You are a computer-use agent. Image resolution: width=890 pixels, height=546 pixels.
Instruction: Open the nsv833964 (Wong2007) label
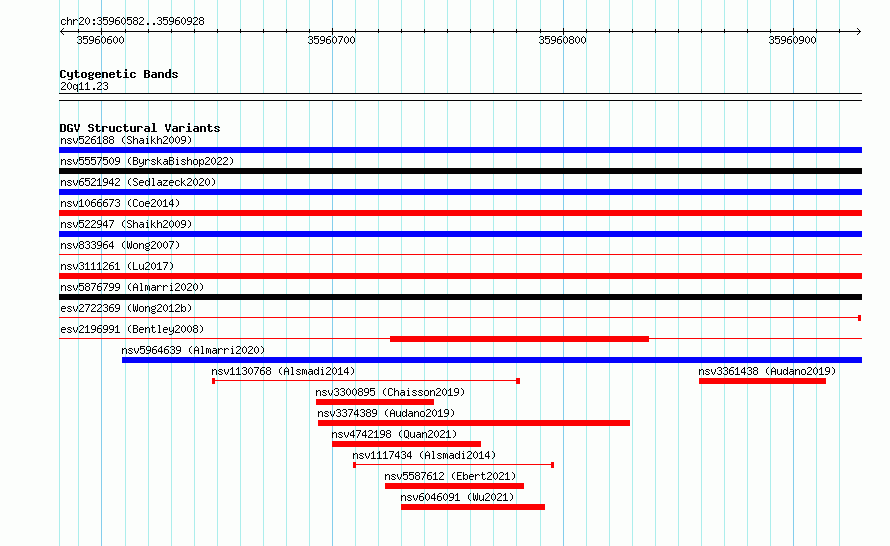click(120, 245)
